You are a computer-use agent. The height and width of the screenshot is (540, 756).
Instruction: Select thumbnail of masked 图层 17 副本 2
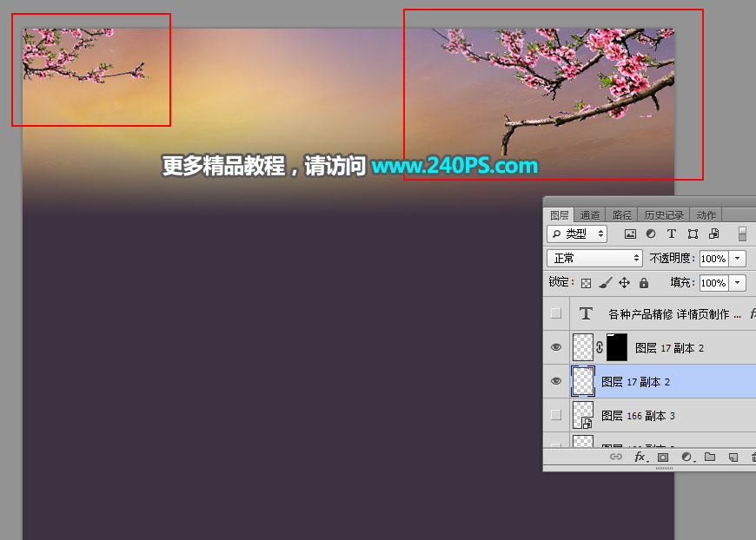tap(583, 347)
